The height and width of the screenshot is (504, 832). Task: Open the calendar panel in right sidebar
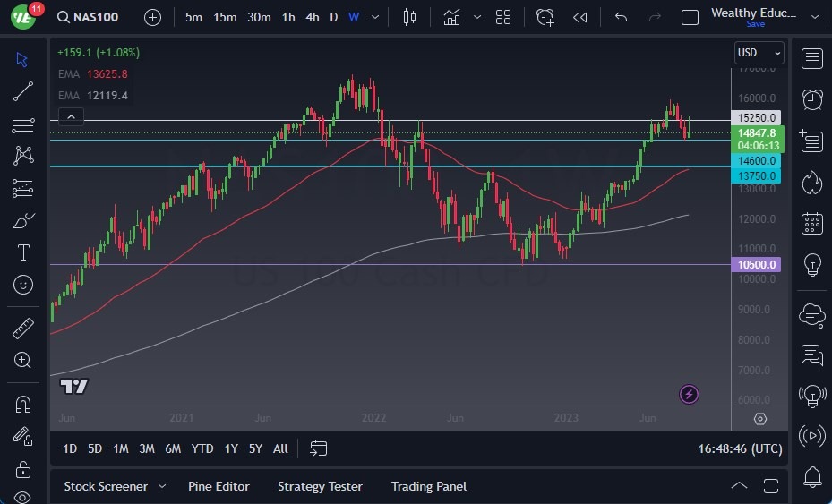point(812,223)
